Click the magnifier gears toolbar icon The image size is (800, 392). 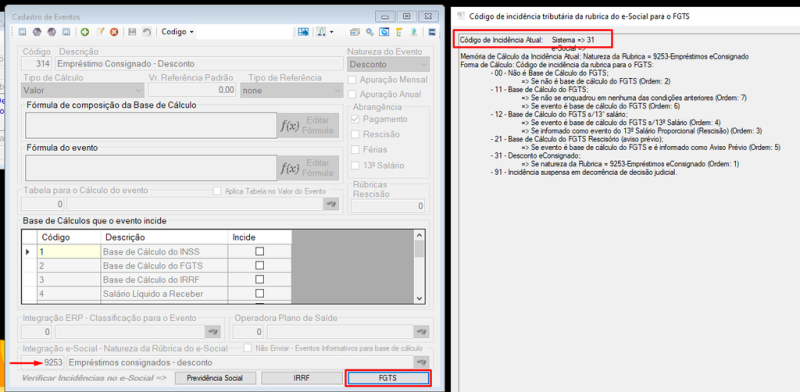[x=369, y=32]
